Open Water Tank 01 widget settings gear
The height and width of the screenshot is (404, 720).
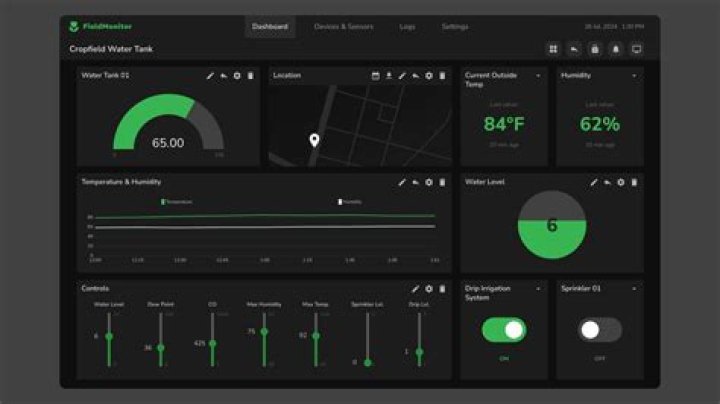[237, 76]
